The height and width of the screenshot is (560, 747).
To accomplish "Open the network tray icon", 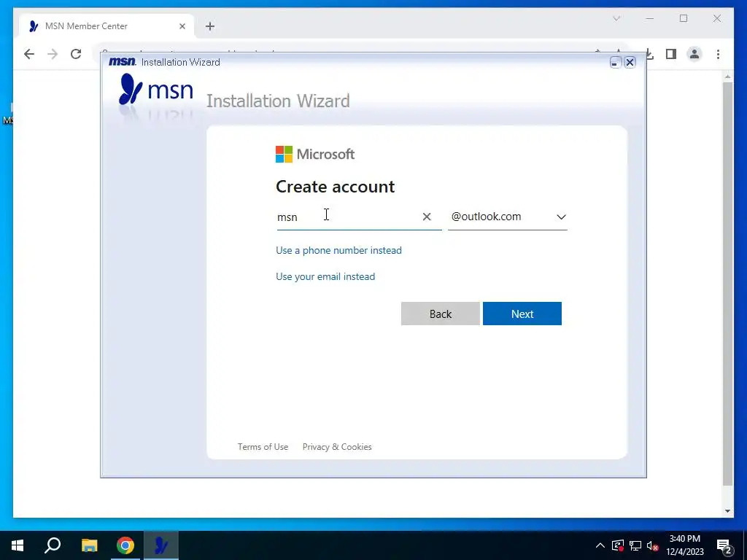I will pos(635,546).
